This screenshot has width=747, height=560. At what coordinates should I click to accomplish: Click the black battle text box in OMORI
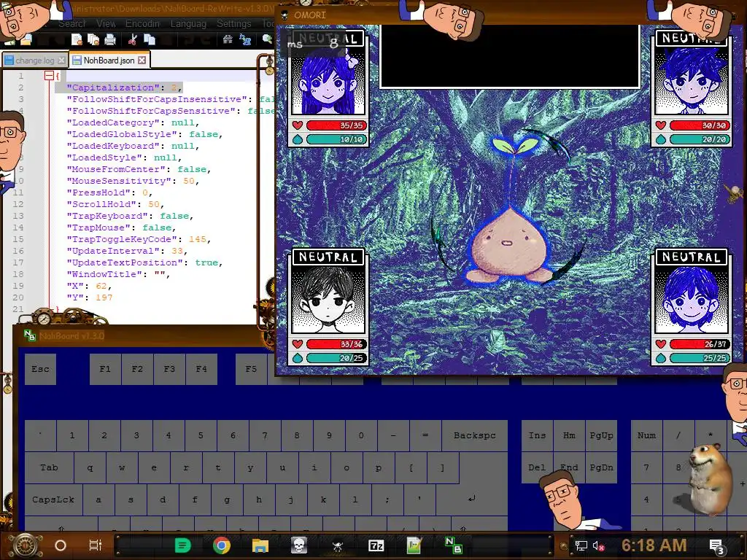tap(509, 56)
